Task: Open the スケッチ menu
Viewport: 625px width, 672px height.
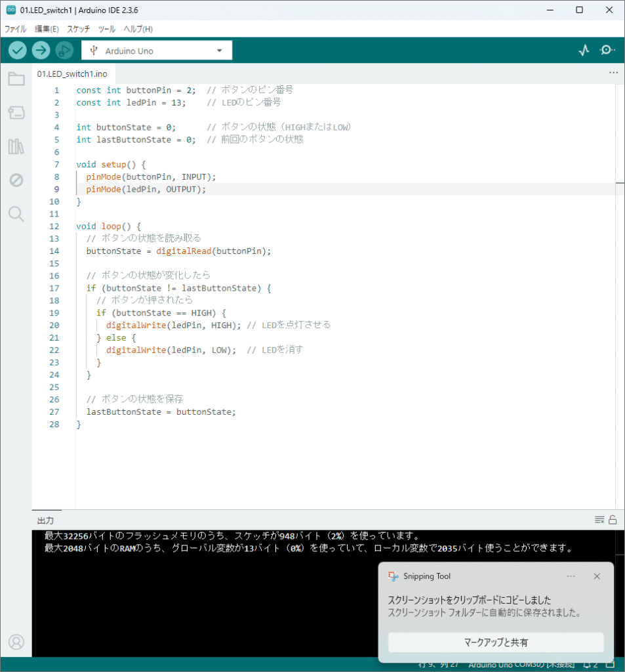Action: pos(79,29)
